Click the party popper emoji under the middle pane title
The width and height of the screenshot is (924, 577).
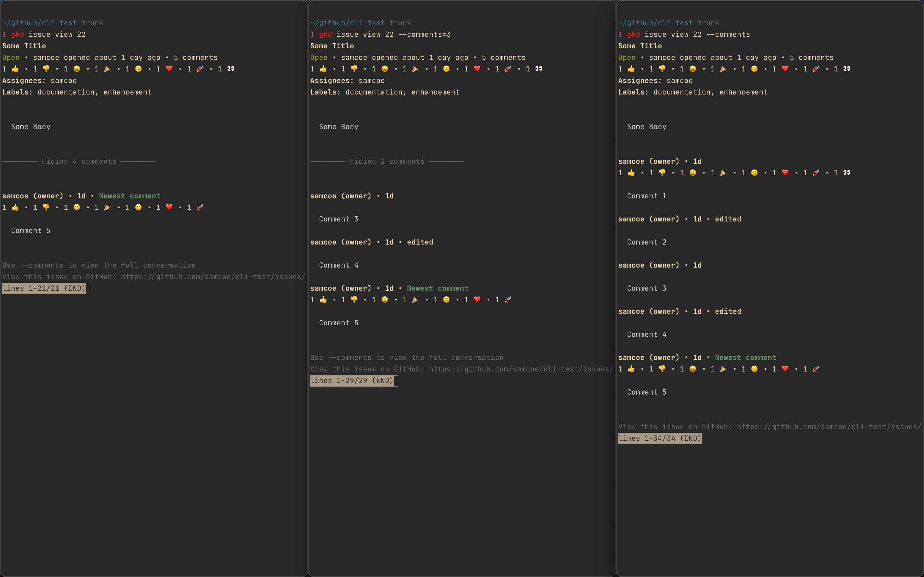(416, 69)
